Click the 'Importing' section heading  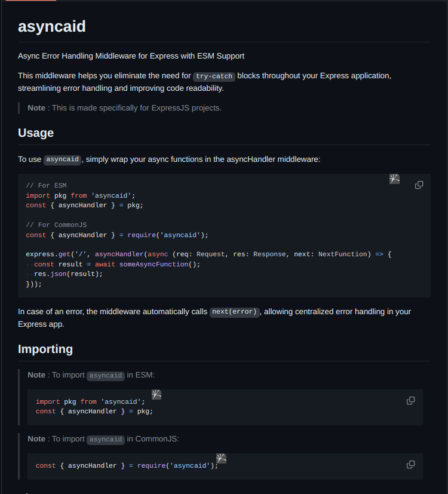45,349
